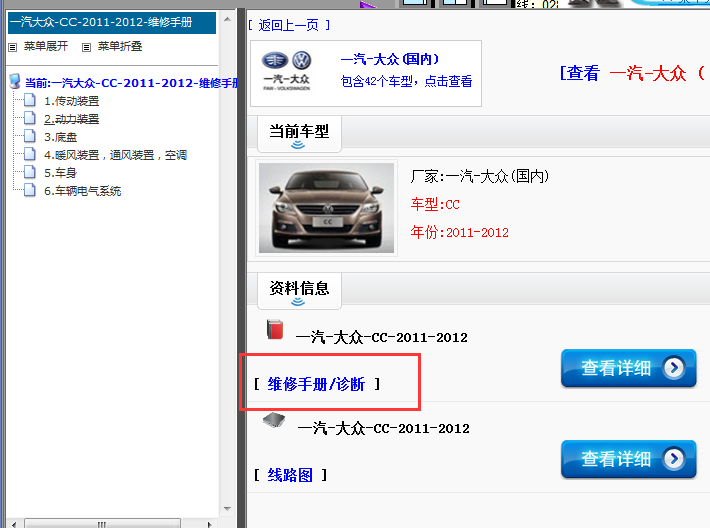Click the page icon for 6.车辆电气系统
This screenshot has width=710, height=528.
tap(30, 190)
